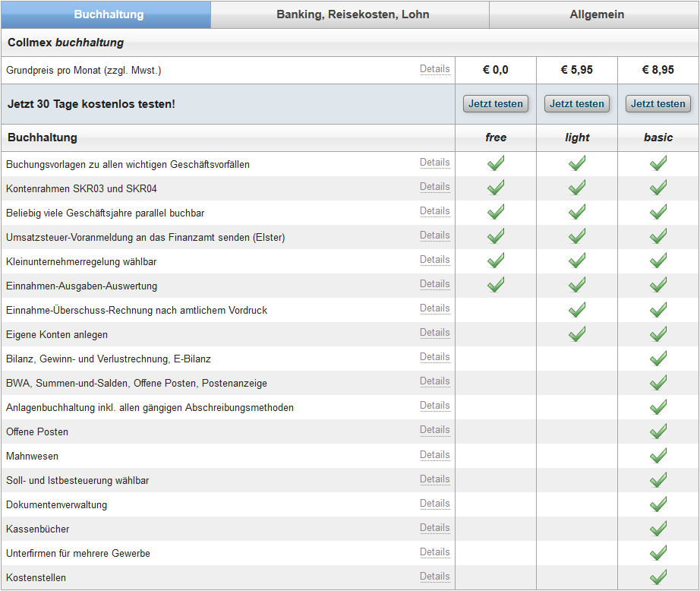The image size is (700, 591).
Task: View Details for Kostenstellen
Action: pyautogui.click(x=435, y=577)
